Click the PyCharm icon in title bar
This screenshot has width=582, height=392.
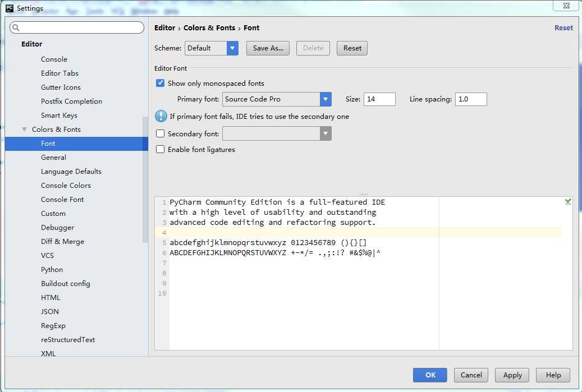pos(10,8)
